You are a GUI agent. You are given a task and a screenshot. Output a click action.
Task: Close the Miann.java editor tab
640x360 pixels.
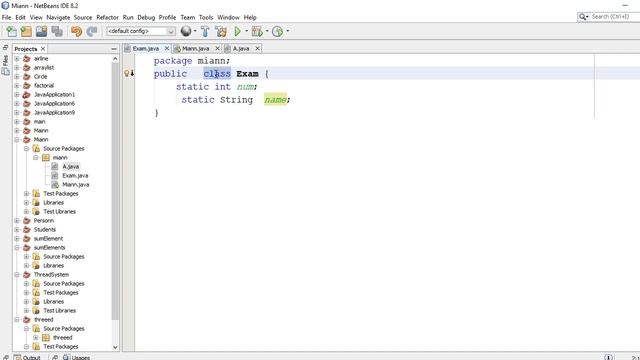218,49
